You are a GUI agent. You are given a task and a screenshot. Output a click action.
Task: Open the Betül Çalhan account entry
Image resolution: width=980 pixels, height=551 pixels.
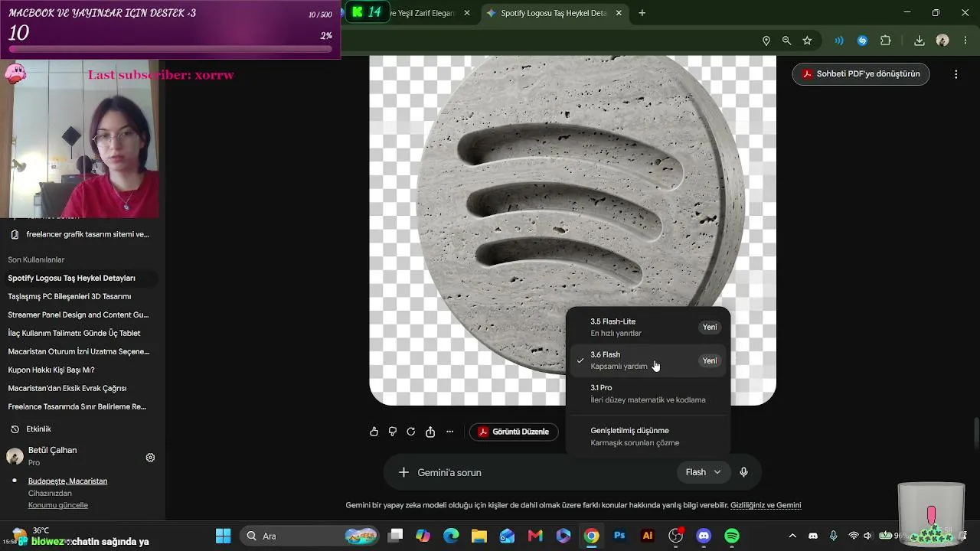(x=52, y=456)
